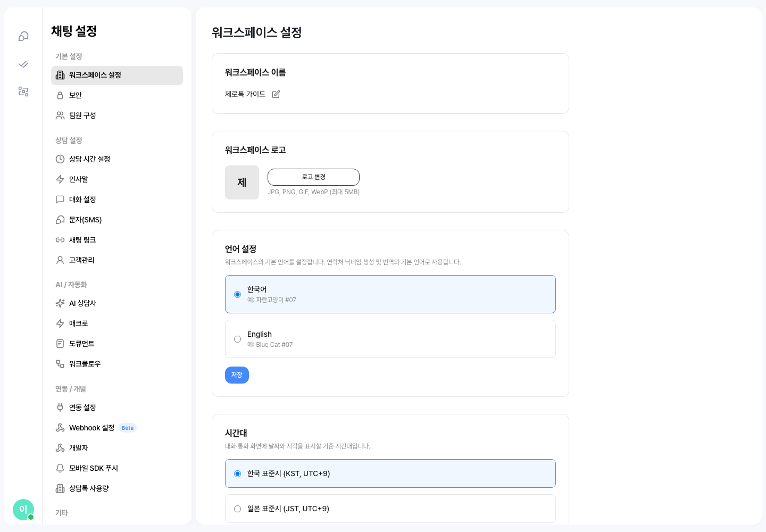Open the chat bubble icon in left rail
This screenshot has height=532, width=766.
[x=23, y=36]
